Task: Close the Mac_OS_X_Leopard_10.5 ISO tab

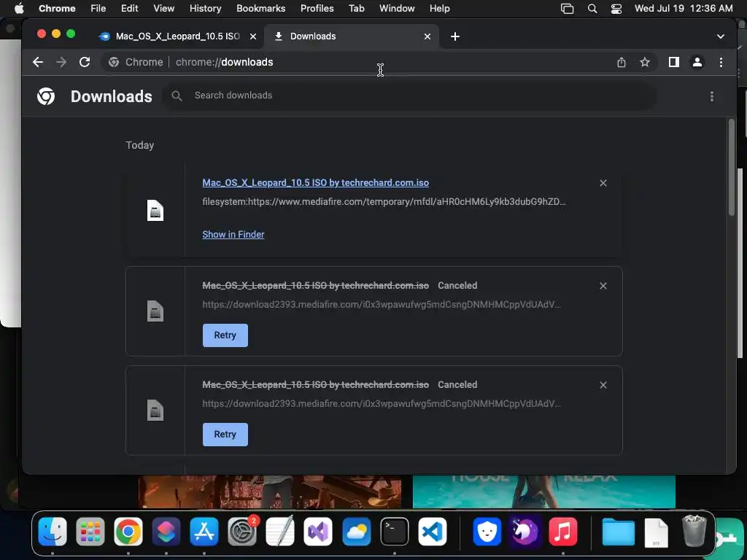Action: [x=253, y=36]
